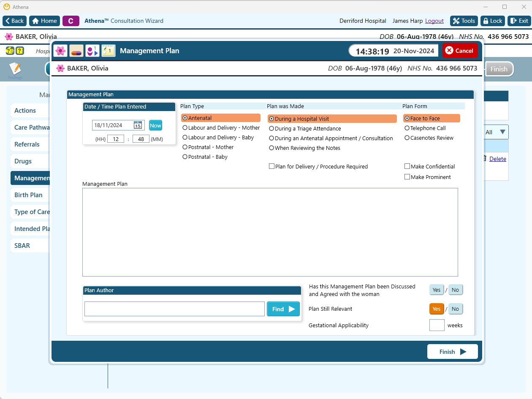Open the date picker calendar icon

(x=138, y=125)
